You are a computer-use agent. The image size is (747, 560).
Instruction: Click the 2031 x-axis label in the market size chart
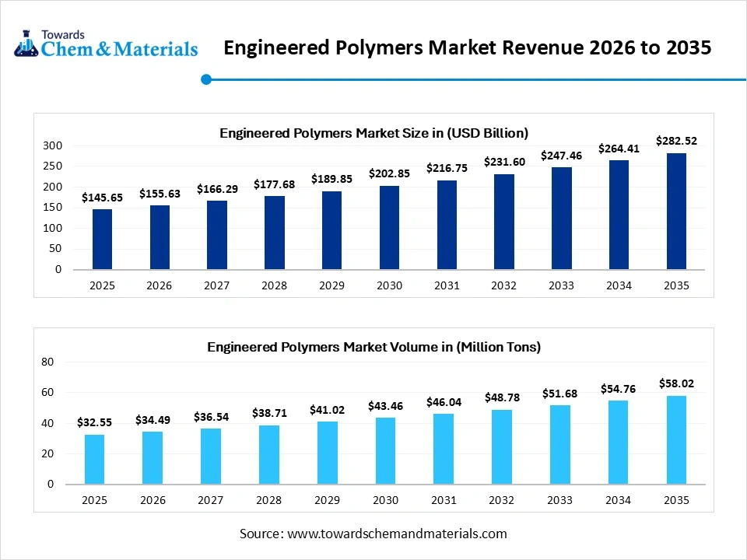coord(447,285)
